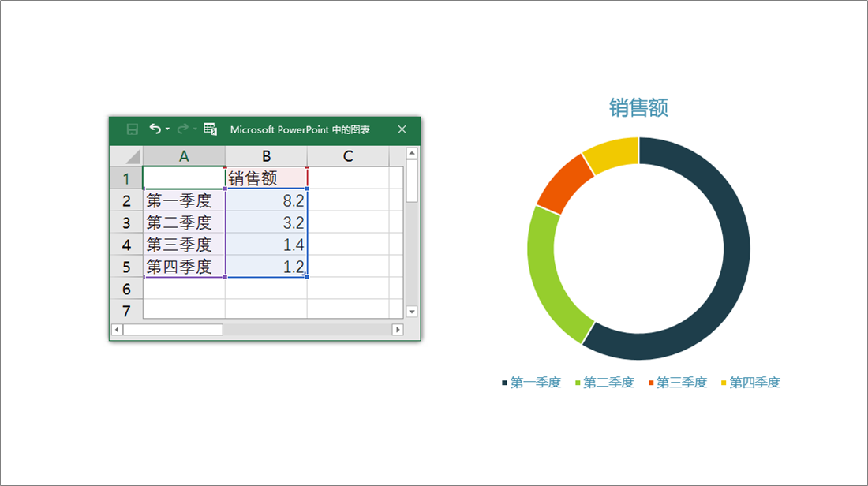
Task: Select column A header
Action: coord(184,156)
